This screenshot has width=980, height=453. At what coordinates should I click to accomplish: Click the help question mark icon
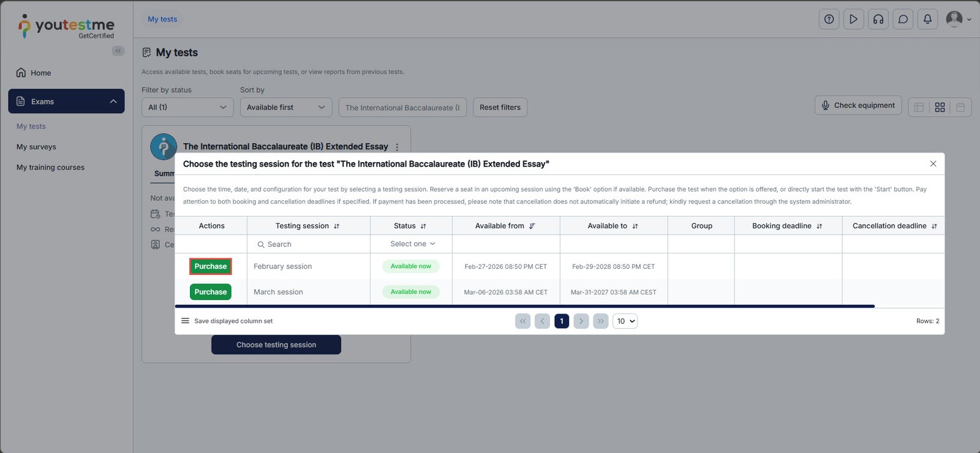[829, 19]
